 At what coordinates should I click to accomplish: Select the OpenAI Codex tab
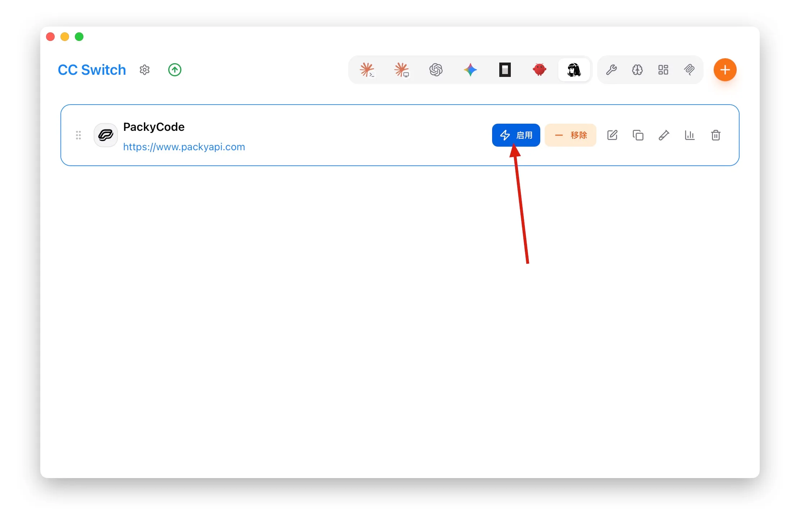click(x=436, y=70)
